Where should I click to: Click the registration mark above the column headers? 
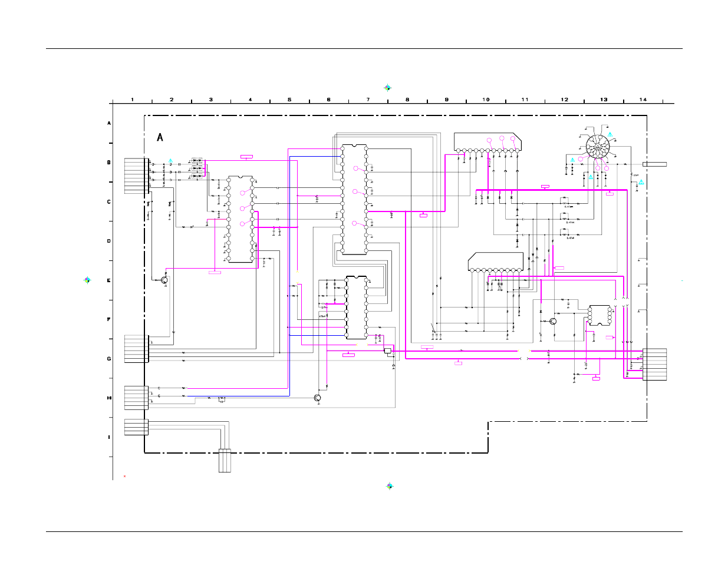point(387,88)
